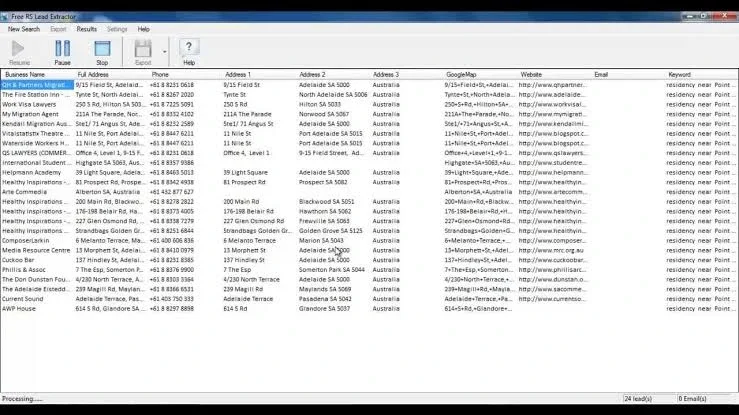Select The Adelaide Eistedd row
The image size is (739, 415).
coord(369,289)
